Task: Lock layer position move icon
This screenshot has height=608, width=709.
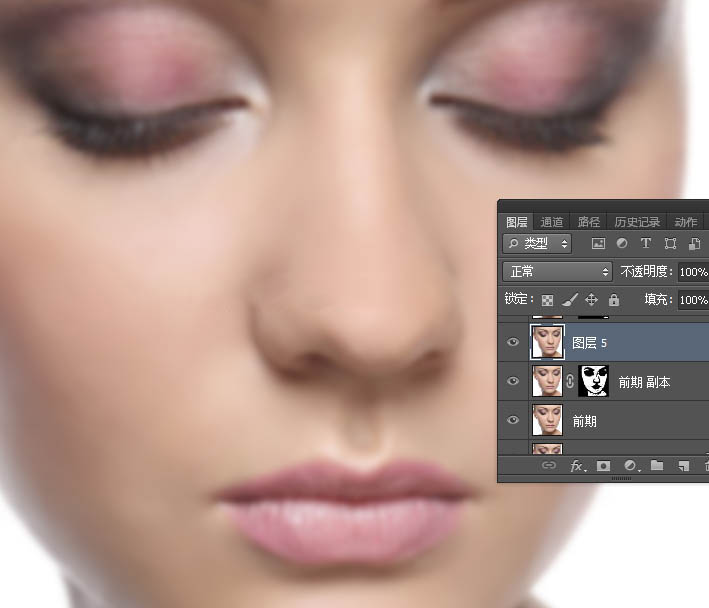Action: pos(591,299)
